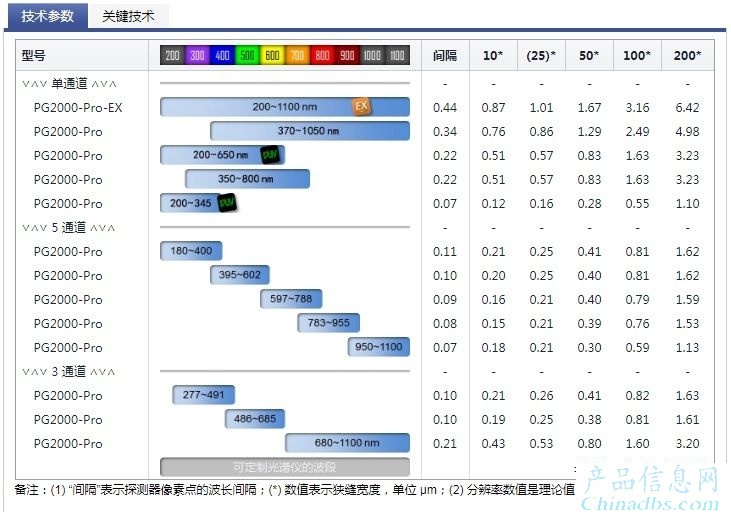The height and width of the screenshot is (512, 731).
Task: Select the 277~491 range bar
Action: coord(204,395)
